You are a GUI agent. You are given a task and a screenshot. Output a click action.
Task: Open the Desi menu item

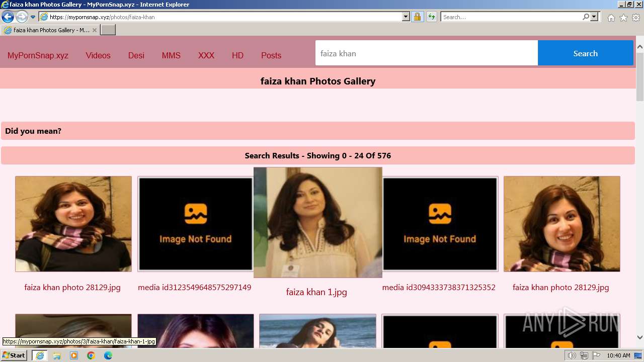[x=136, y=56]
